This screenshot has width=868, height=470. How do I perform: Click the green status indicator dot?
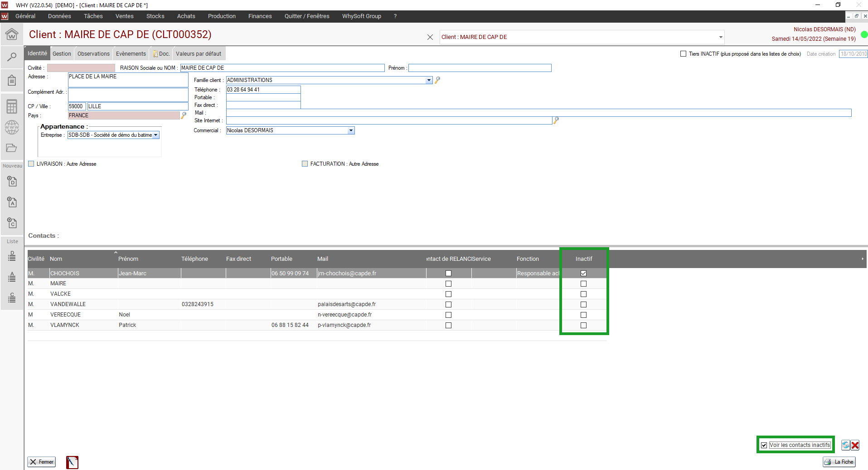(x=864, y=34)
